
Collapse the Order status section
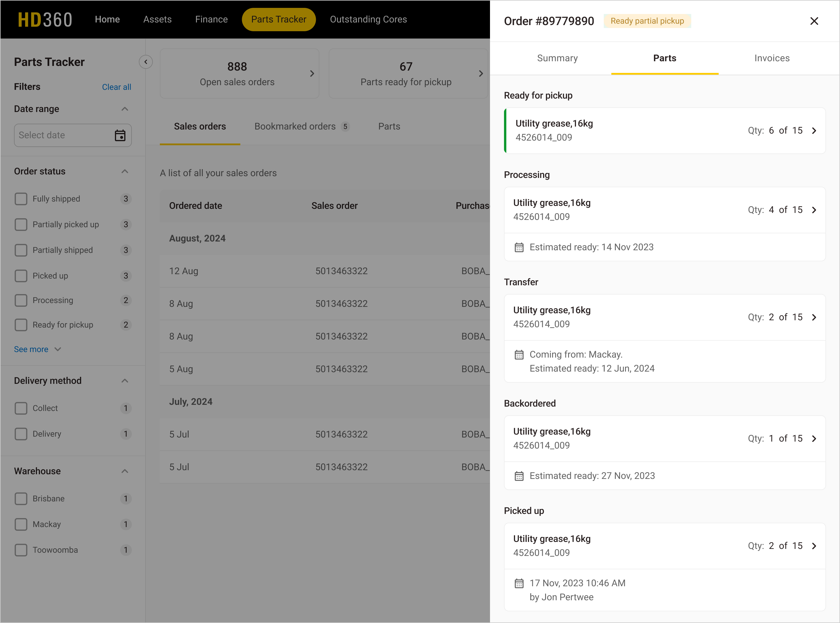(x=125, y=171)
